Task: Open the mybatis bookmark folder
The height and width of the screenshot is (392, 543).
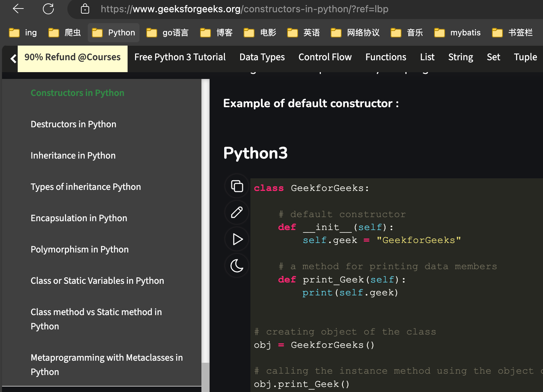Action: (x=458, y=33)
